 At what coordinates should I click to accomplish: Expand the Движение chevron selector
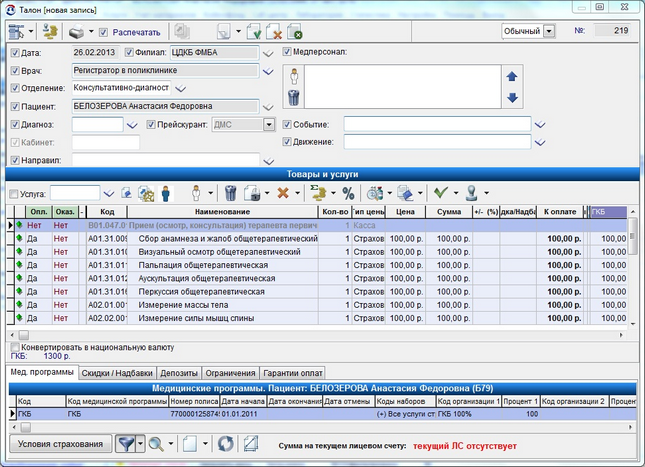[540, 142]
